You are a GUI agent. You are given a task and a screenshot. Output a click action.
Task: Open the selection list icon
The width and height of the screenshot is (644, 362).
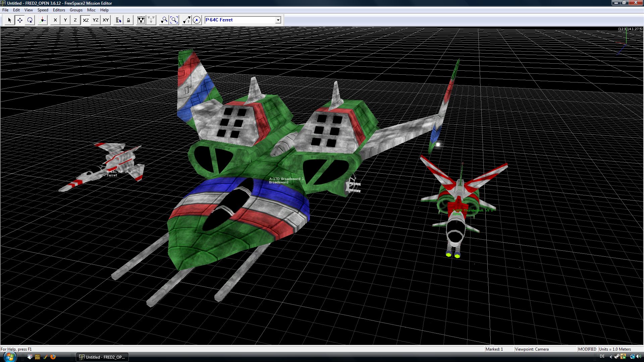[x=118, y=20]
